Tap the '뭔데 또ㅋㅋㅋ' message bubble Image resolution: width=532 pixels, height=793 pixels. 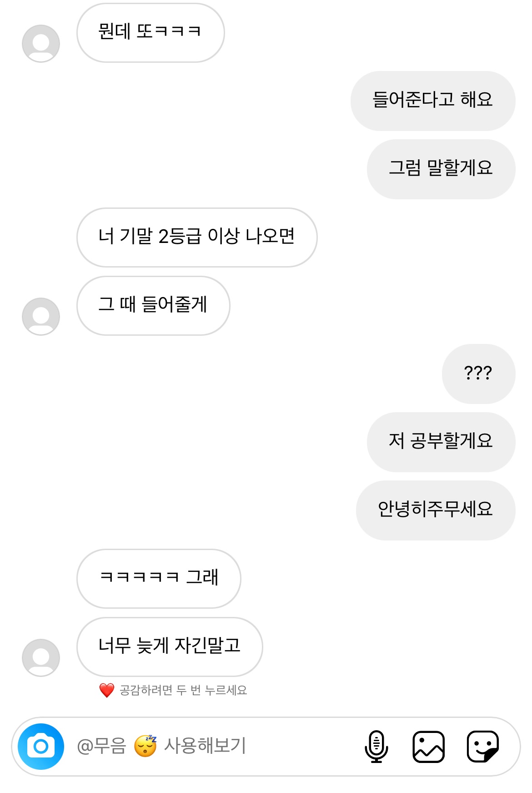[x=151, y=32]
